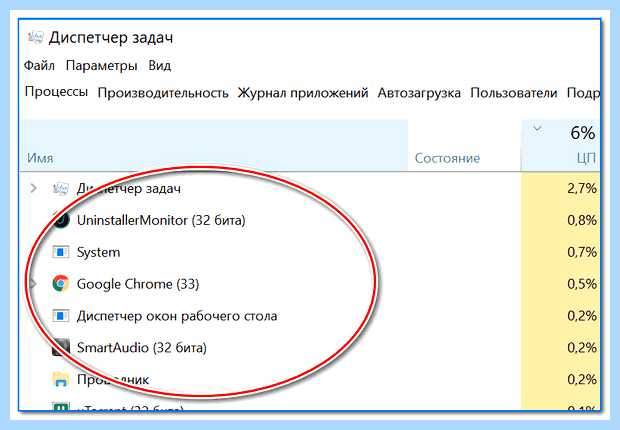Select Диспетчер окон рабочего стола name

[177, 316]
